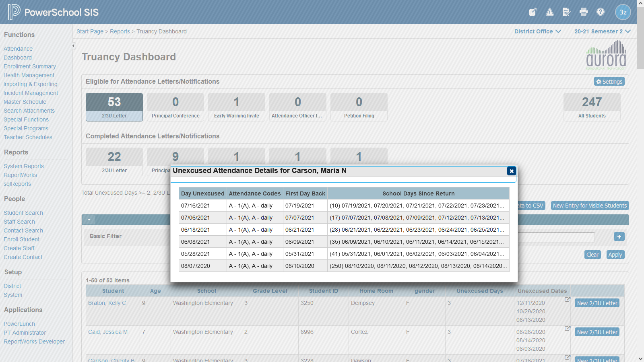The image size is (644, 362).
Task: Open the alerts warning triangle icon
Action: click(x=549, y=12)
